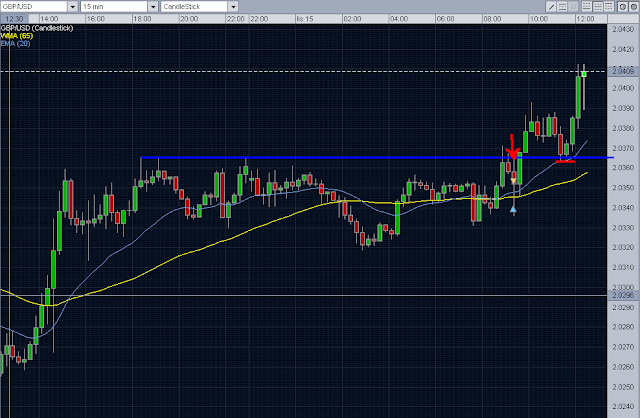Select the highlighted 12:30 time label
This screenshot has width=640, height=418.
tap(14, 19)
